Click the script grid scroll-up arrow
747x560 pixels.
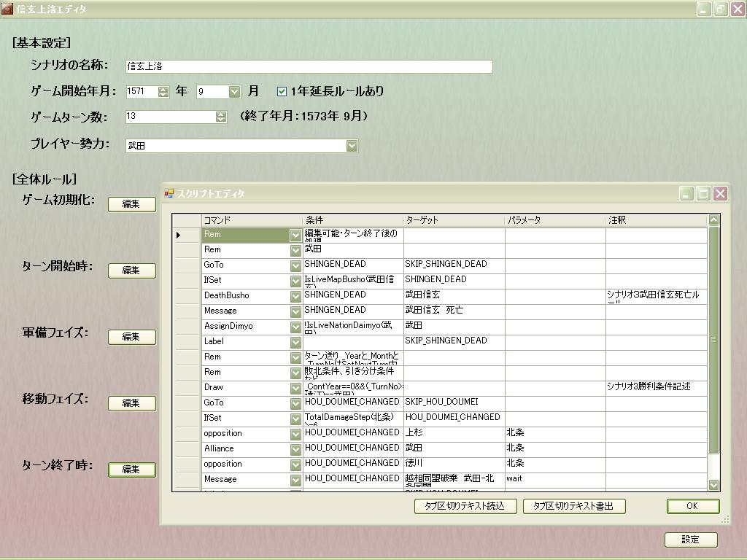pos(713,219)
